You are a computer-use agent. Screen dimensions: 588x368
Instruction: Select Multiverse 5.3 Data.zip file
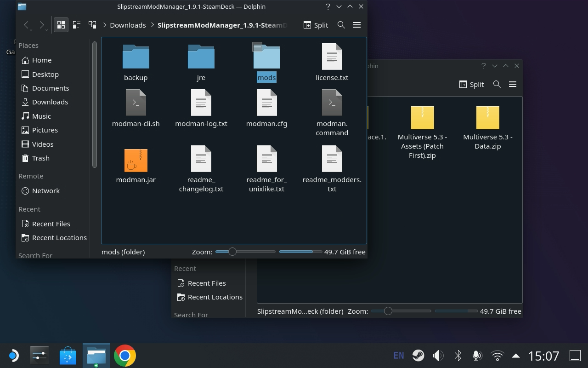[x=488, y=127]
